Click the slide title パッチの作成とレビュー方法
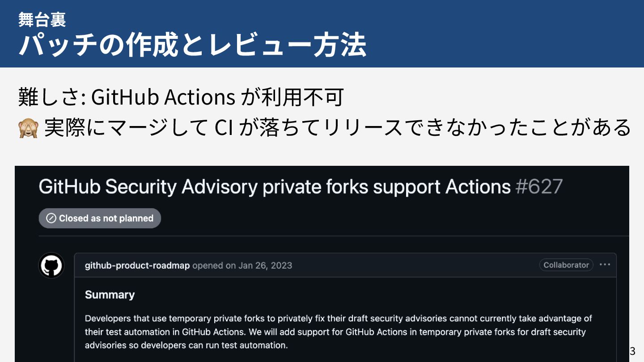The width and height of the screenshot is (644, 362). click(x=192, y=45)
